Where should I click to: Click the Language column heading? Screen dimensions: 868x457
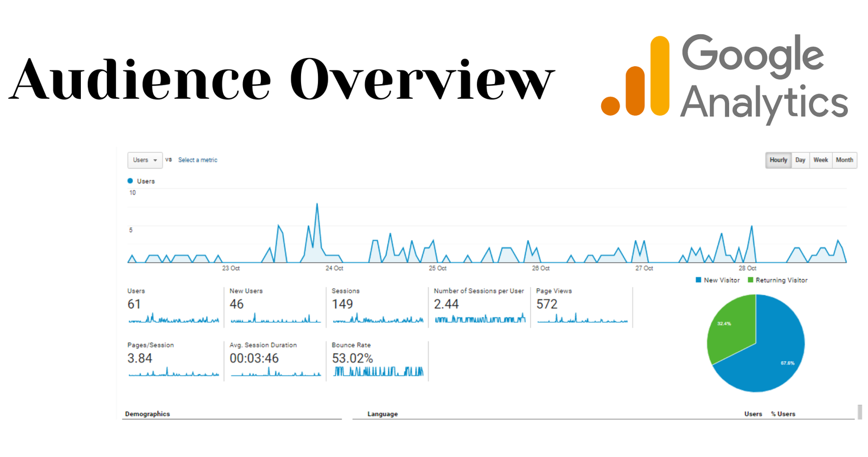[x=382, y=414]
